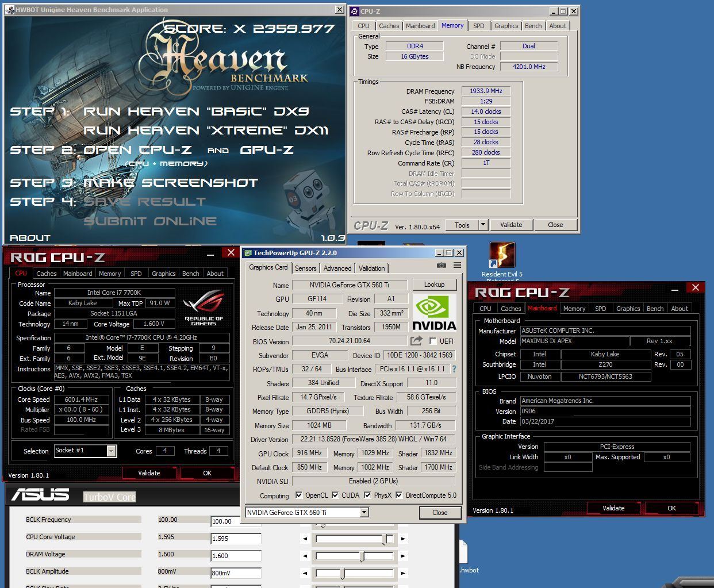Select Caches tab in the ROG CPU-Z processor window
This screenshot has width=714, height=588.
tap(47, 274)
